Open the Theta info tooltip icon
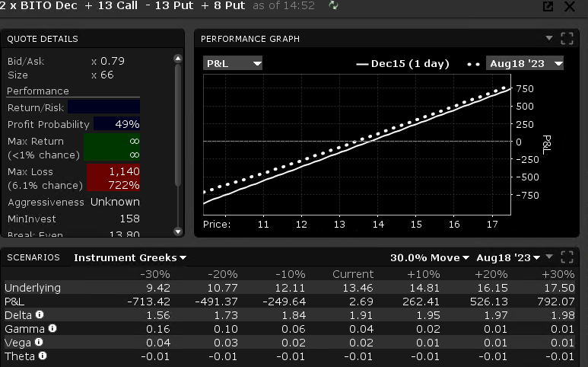Screen dimensions: 588x367 click(43, 356)
